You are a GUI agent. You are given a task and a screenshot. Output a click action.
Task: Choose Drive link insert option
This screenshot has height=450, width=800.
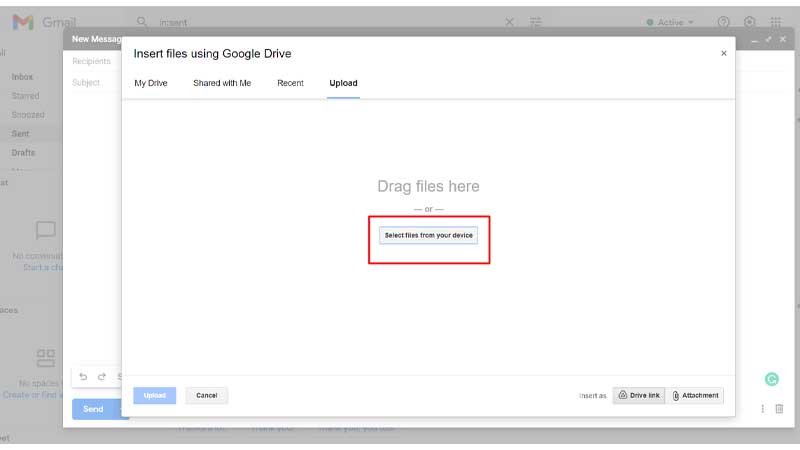pyautogui.click(x=639, y=395)
